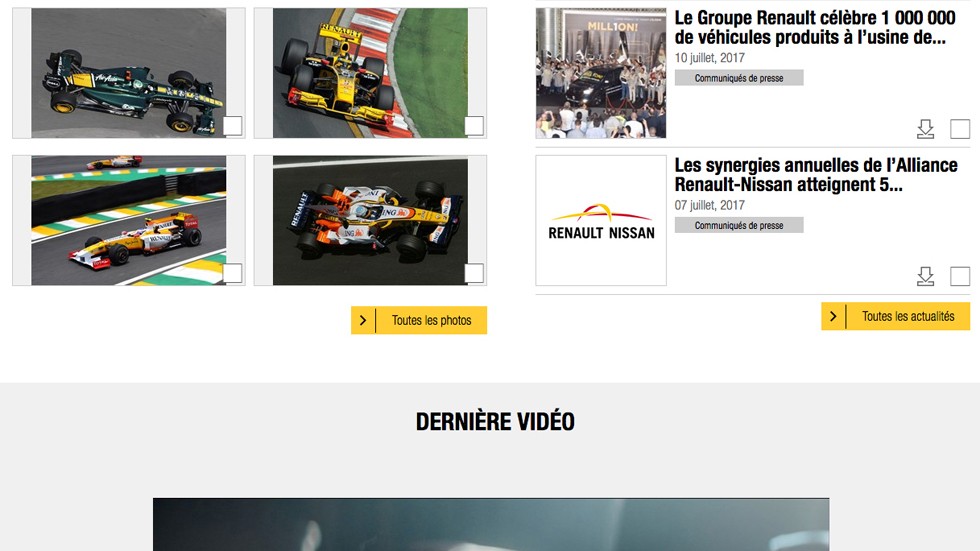Screen dimensions: 980x551
Task: Download the Alliance Renault-Nissan synergies article
Action: [x=925, y=276]
